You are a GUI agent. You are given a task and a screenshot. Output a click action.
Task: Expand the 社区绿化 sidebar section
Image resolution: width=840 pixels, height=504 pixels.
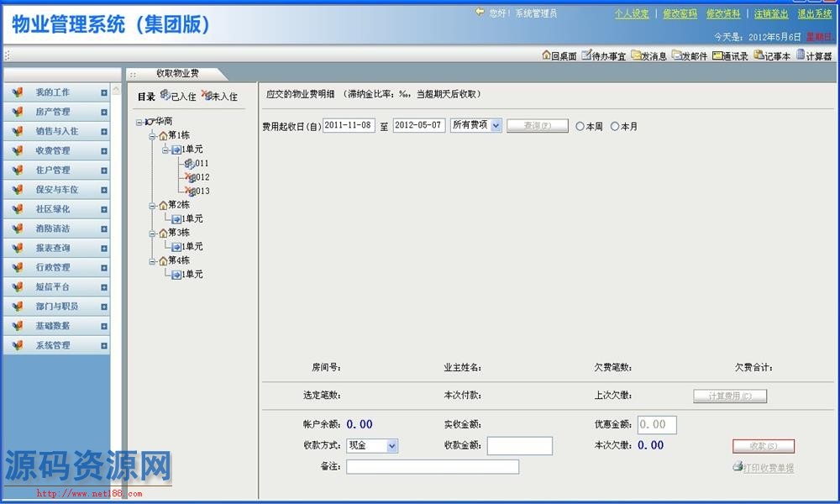104,209
